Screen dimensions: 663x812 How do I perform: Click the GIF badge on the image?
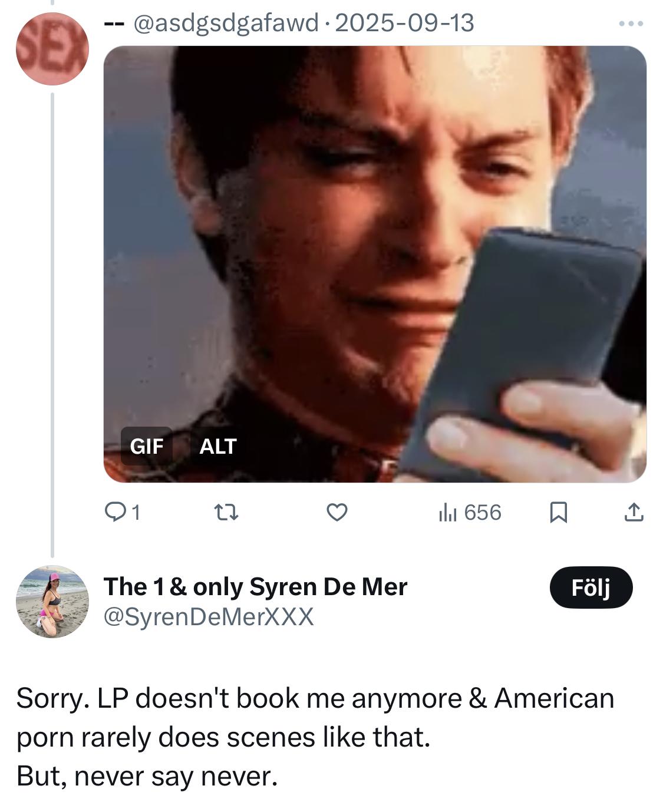pyautogui.click(x=146, y=446)
